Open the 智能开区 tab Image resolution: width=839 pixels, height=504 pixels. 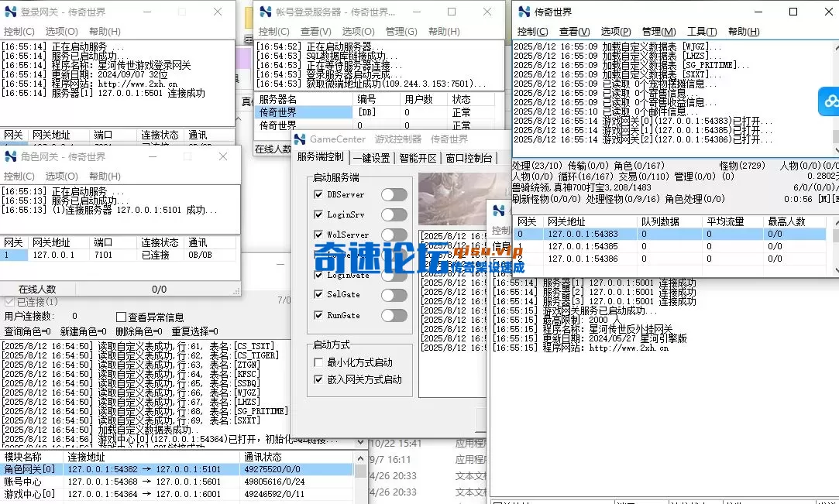tap(418, 158)
